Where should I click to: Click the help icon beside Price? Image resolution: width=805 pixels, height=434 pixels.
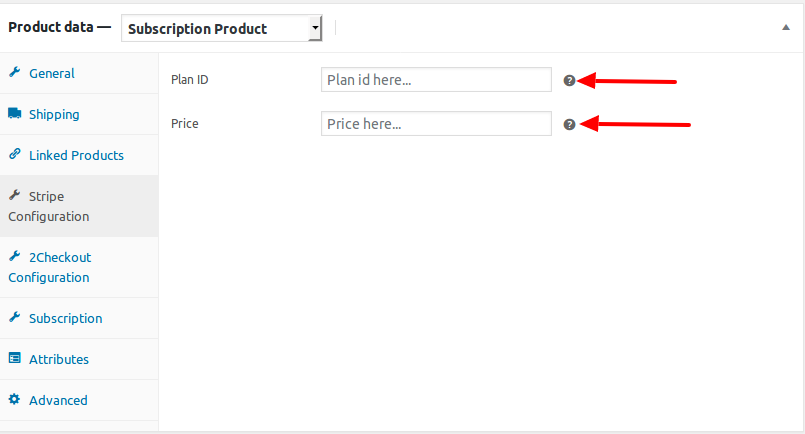pyautogui.click(x=569, y=125)
